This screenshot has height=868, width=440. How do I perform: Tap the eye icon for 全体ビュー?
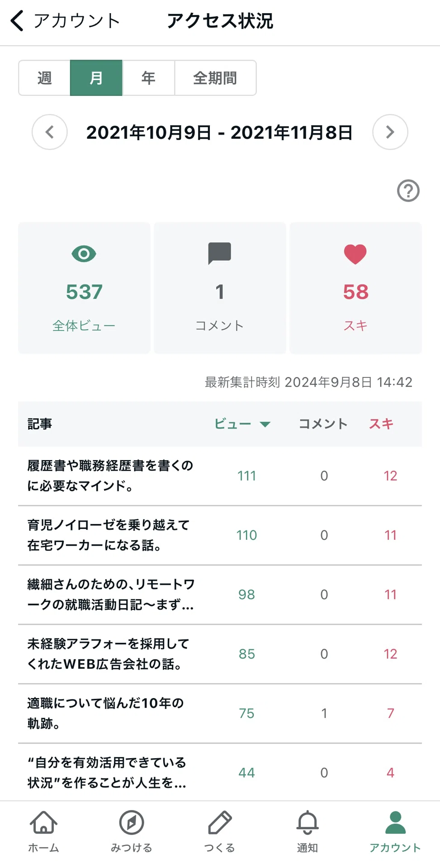tap(84, 254)
